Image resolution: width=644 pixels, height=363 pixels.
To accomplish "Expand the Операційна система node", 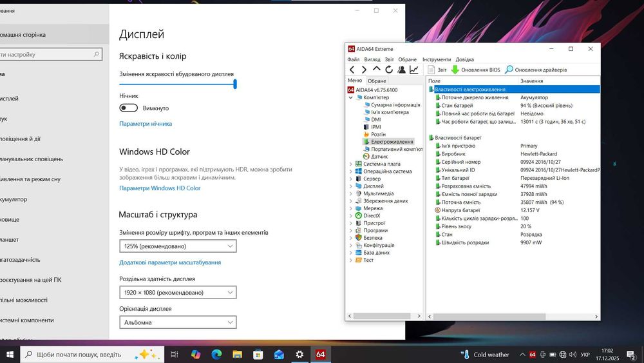I will pos(351,172).
